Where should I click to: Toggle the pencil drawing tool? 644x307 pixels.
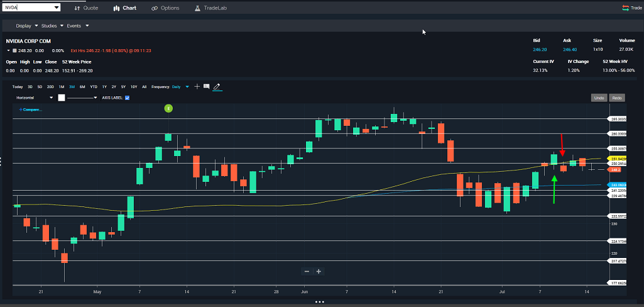[217, 87]
